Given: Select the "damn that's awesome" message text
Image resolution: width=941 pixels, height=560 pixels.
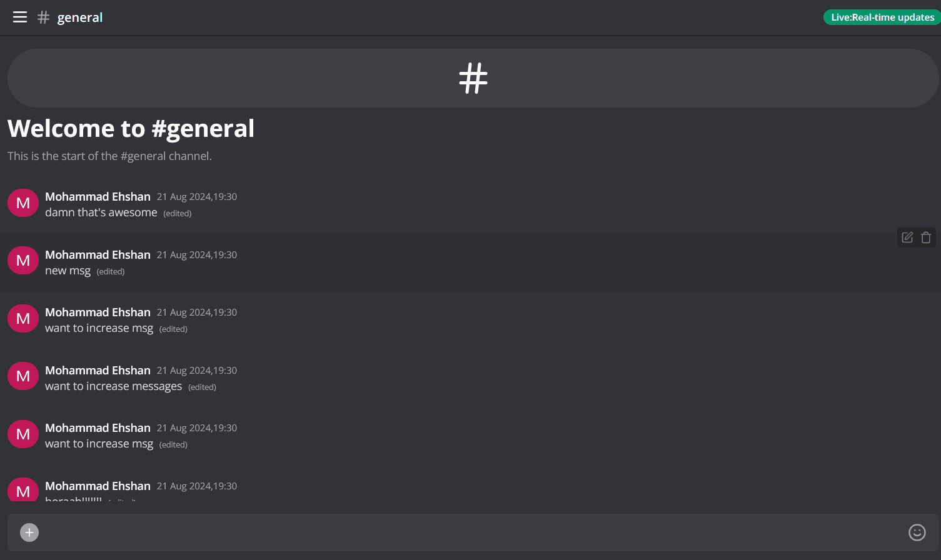Looking at the screenshot, I should tap(101, 212).
